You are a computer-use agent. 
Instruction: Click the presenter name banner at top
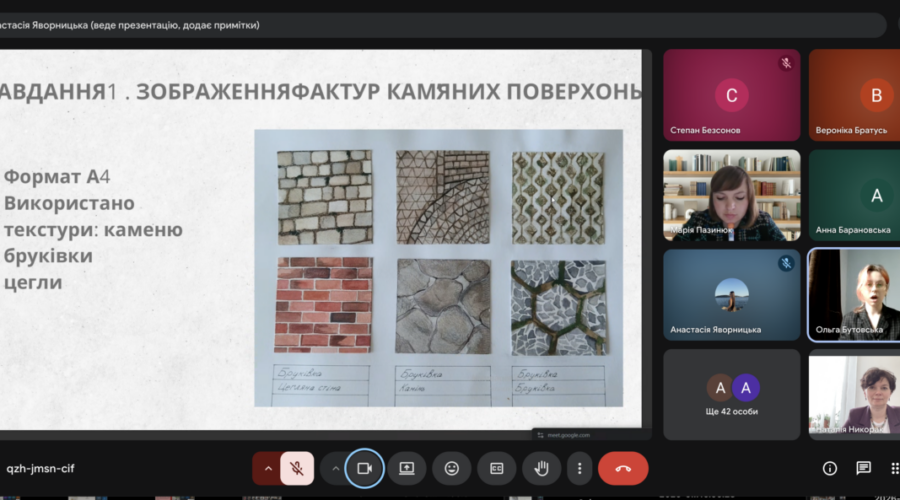[442, 25]
